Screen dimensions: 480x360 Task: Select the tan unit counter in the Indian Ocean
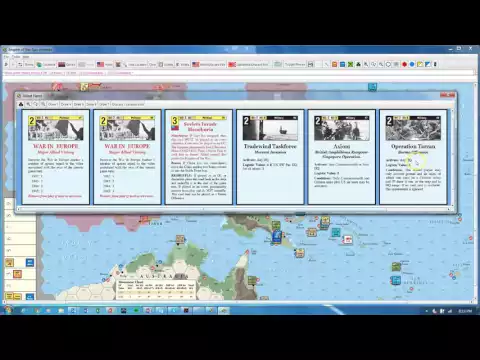pos(180,239)
